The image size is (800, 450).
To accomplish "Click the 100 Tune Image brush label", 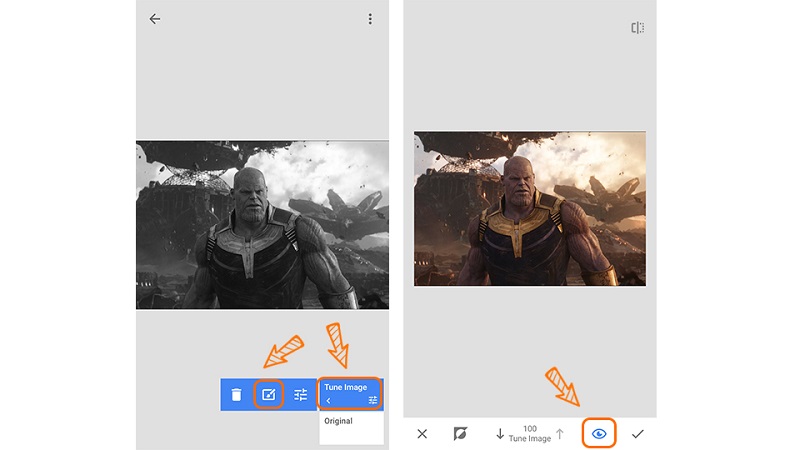I will click(530, 434).
